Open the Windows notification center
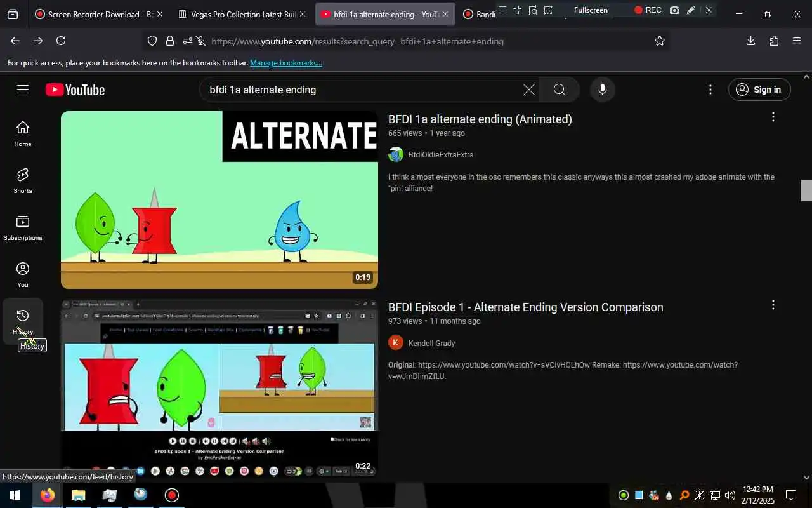Screen dimensions: 812x508 click(791, 495)
